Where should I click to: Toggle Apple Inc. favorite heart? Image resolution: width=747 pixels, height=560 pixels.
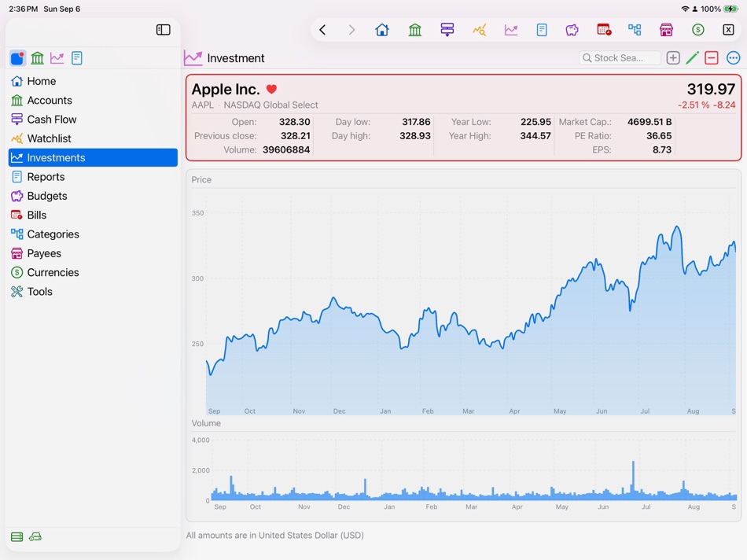(x=271, y=89)
